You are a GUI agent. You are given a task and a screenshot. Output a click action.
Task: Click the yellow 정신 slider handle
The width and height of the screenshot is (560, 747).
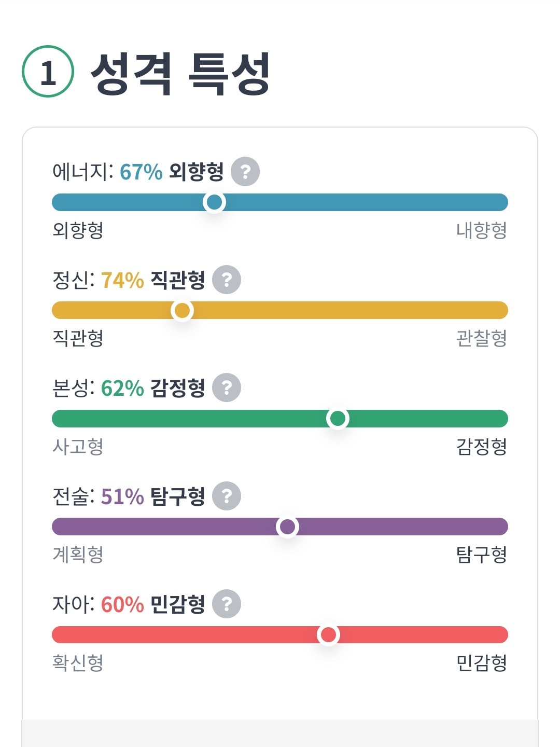[182, 310]
